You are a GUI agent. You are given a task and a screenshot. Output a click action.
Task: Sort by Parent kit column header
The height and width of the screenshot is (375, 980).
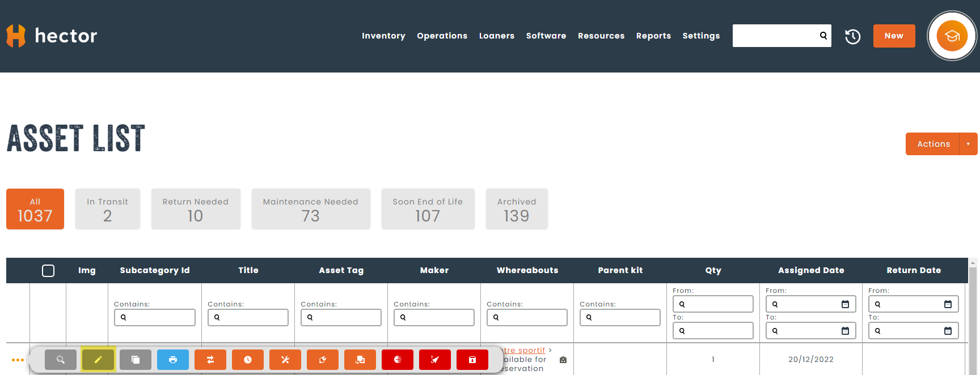coord(620,270)
